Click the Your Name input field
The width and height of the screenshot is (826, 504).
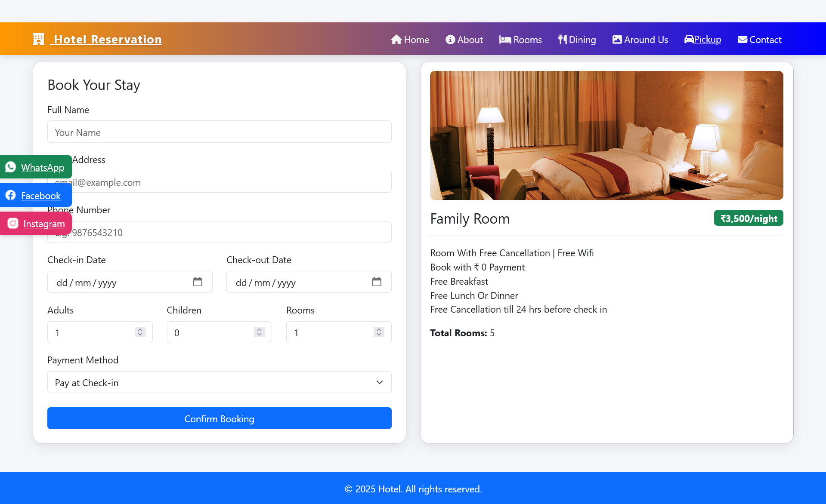click(219, 132)
